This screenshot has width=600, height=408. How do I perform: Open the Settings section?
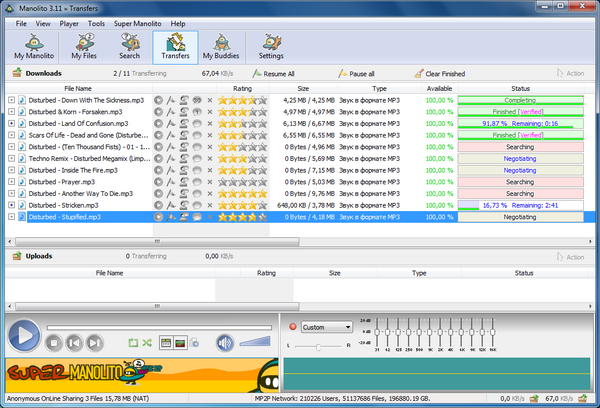[x=271, y=47]
